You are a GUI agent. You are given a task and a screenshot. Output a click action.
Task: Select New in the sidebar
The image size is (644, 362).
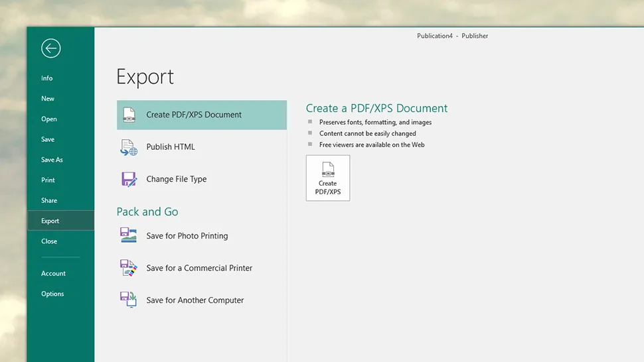[x=48, y=99]
